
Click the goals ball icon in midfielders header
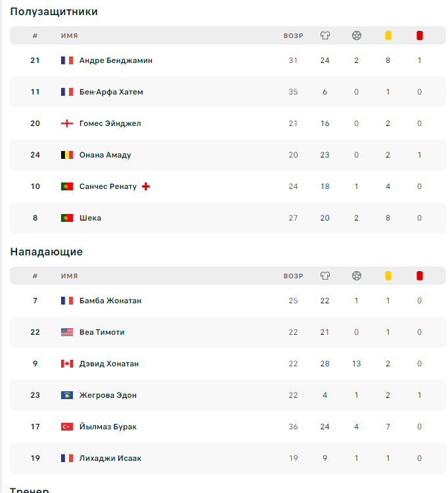[356, 35]
